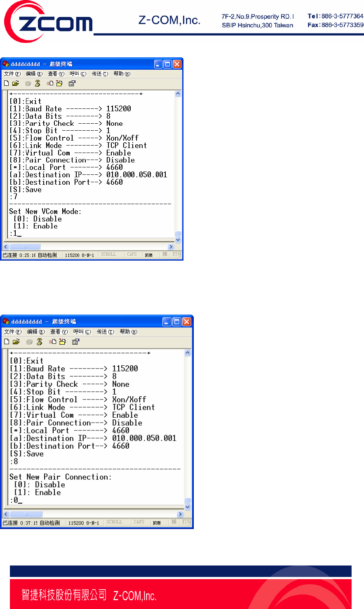364x609 pixels.
Task: Click Open file icon in Pair Connection window
Action: [16, 341]
